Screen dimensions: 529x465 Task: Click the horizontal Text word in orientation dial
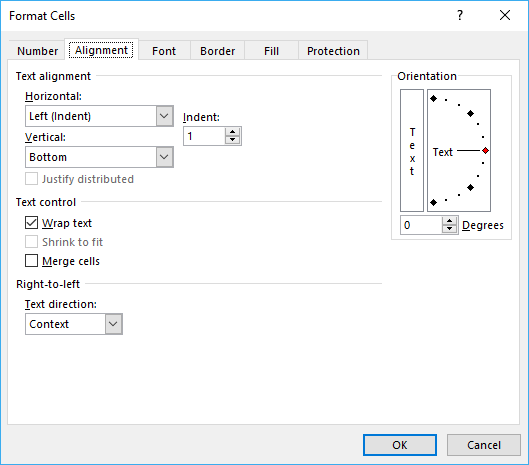pos(443,152)
